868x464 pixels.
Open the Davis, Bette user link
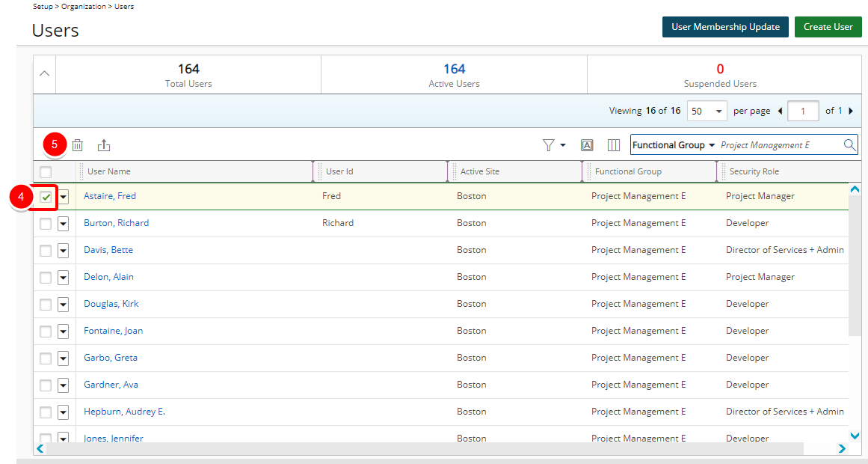(x=108, y=249)
